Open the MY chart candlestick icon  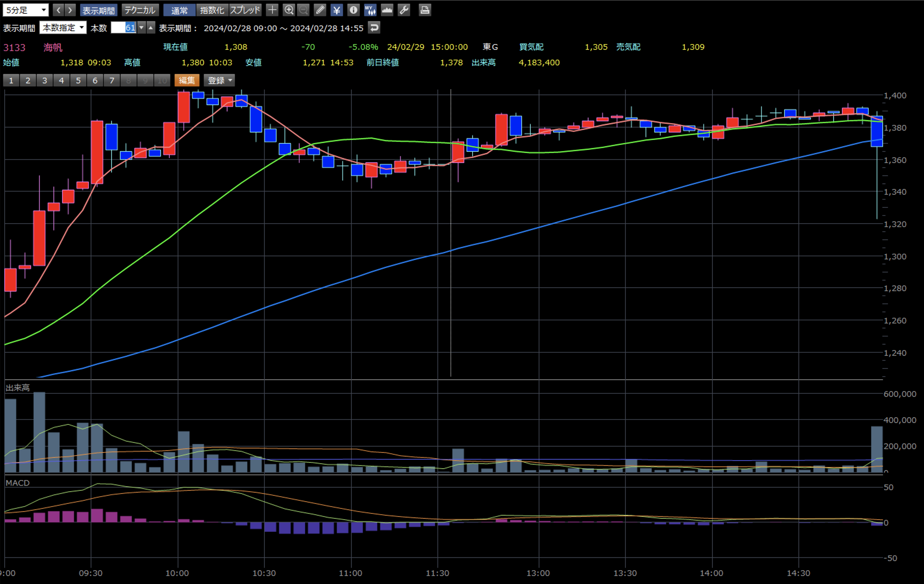(x=370, y=10)
